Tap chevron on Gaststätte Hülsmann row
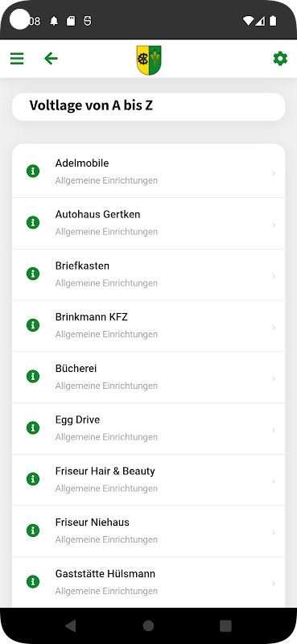This screenshot has width=297, height=644. [274, 584]
